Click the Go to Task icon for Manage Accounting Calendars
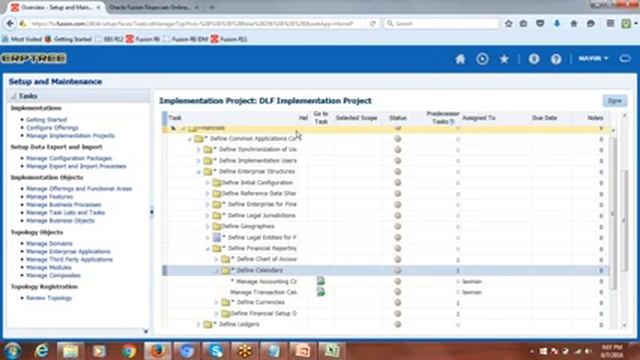The height and width of the screenshot is (360, 640). pos(321,281)
